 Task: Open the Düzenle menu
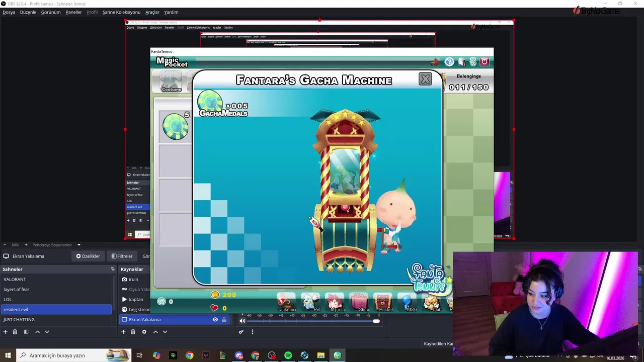pos(28,12)
